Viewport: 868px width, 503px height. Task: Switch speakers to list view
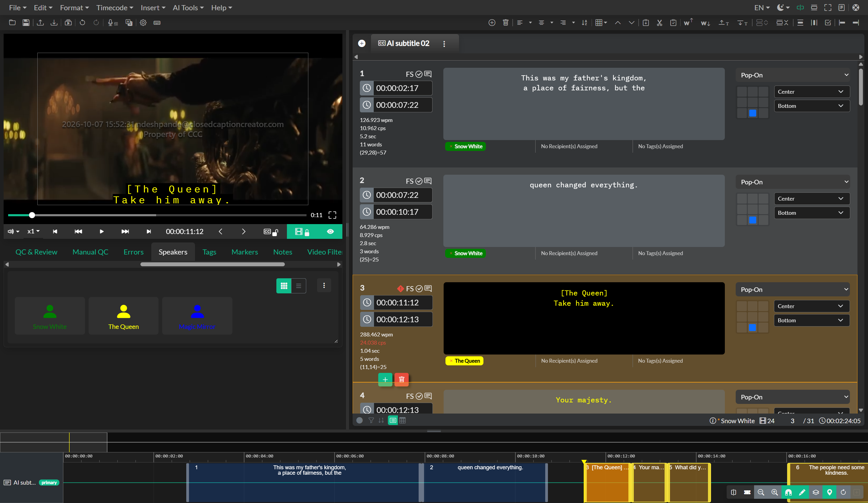tap(299, 286)
